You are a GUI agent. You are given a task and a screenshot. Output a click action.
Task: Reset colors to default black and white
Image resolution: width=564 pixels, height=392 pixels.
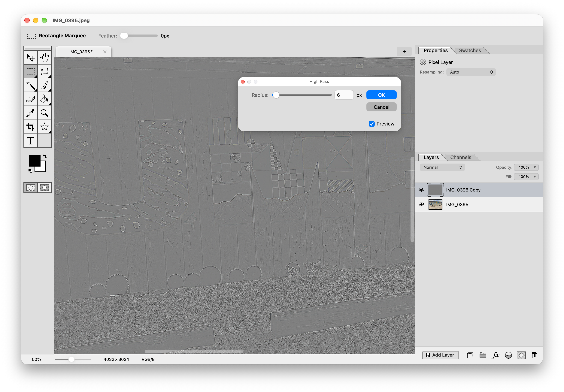tap(30, 171)
